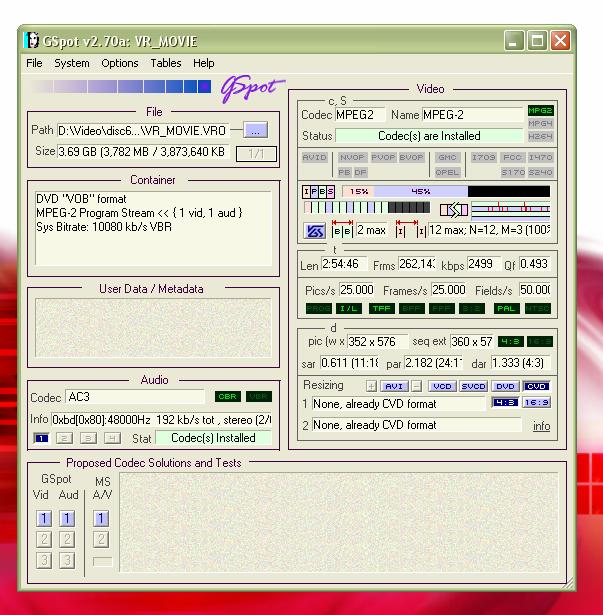Open the File menu
603x615 pixels.
pyautogui.click(x=34, y=63)
